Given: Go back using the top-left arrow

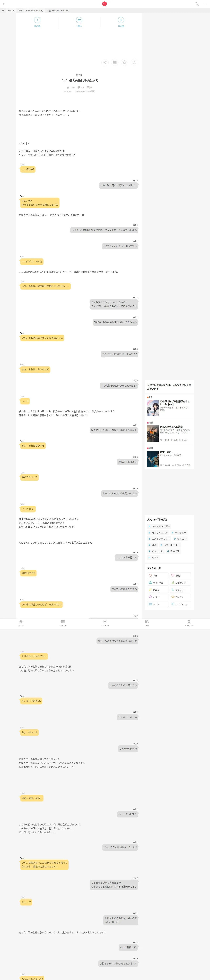Looking at the screenshot, I should pyautogui.click(x=3, y=4).
